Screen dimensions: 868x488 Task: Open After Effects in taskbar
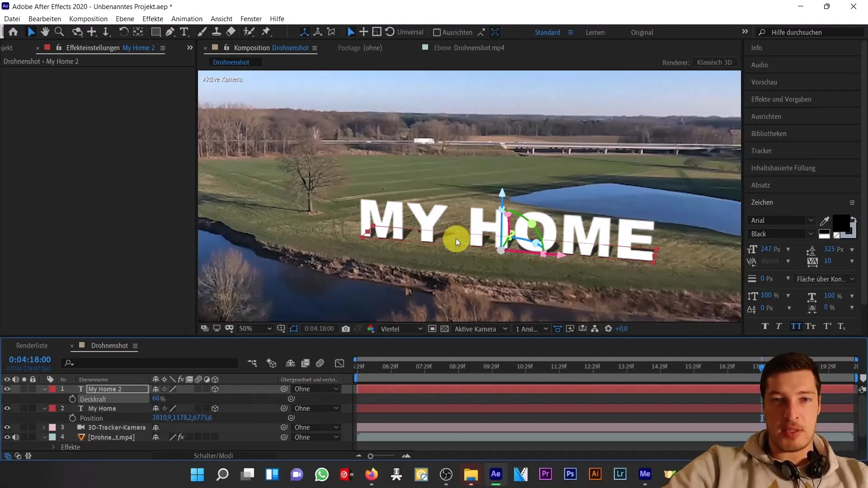coord(496,474)
